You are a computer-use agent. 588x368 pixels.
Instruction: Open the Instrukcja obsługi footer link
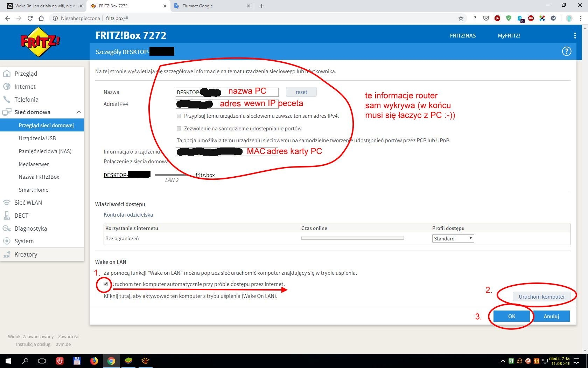pyautogui.click(x=34, y=344)
